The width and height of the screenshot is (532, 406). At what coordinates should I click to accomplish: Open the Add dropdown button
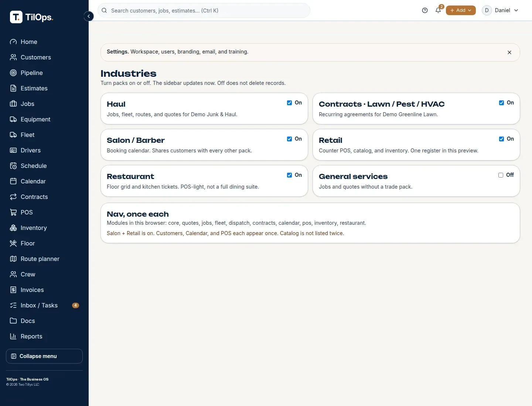click(x=461, y=10)
